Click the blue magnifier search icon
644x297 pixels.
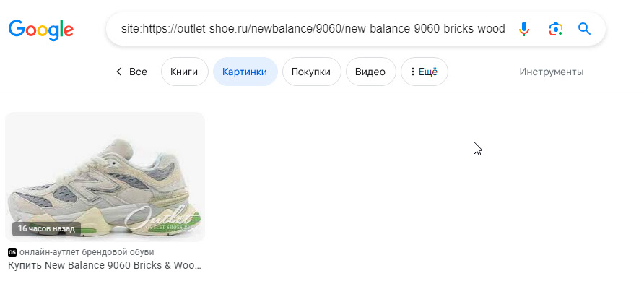pos(584,29)
